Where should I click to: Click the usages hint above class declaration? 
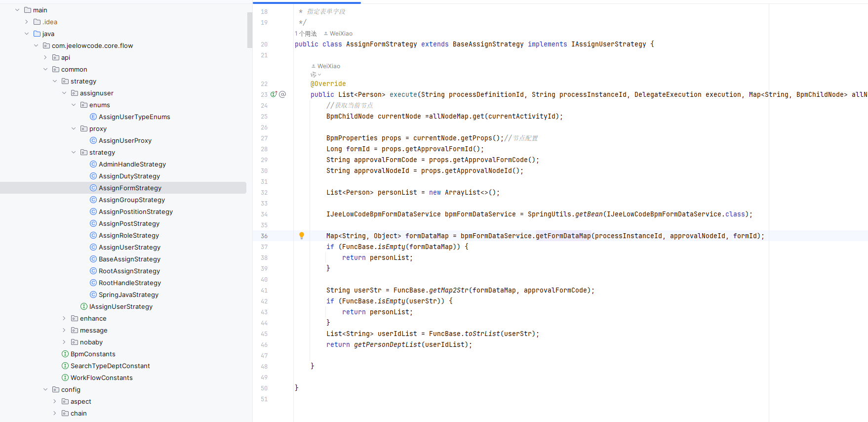pos(306,34)
